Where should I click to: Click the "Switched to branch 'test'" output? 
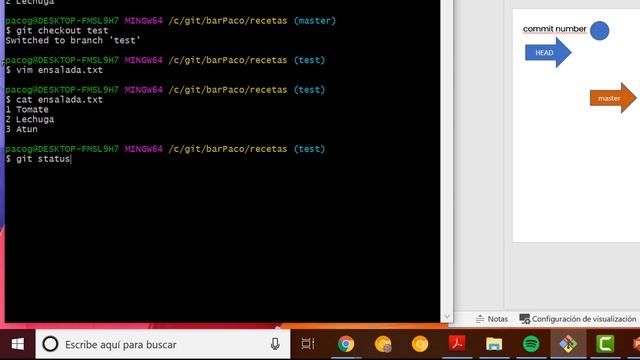click(x=73, y=40)
